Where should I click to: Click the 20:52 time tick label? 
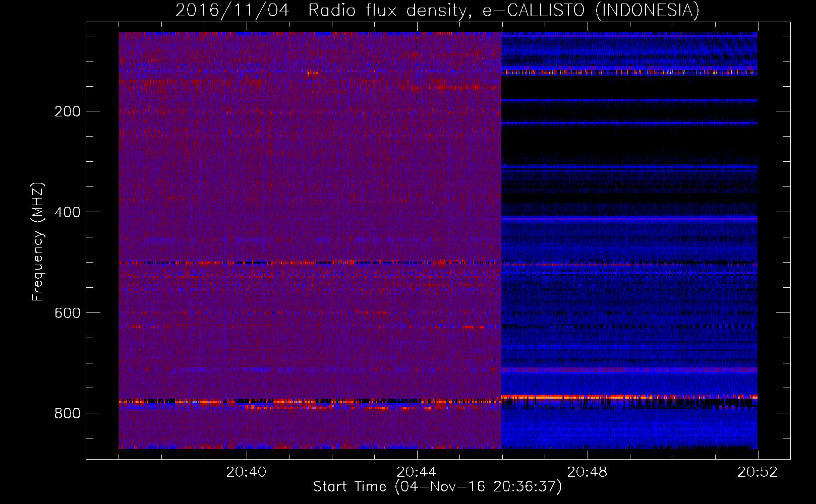pos(757,472)
